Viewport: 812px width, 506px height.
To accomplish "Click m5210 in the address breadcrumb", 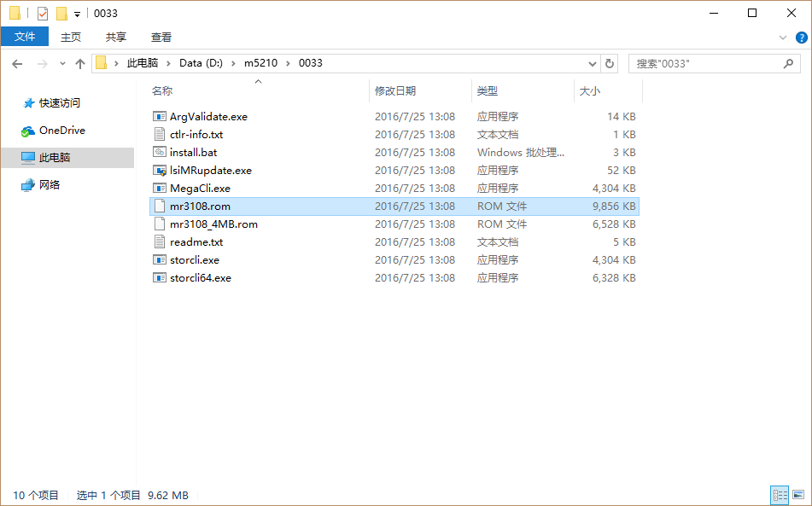I will click(x=260, y=63).
